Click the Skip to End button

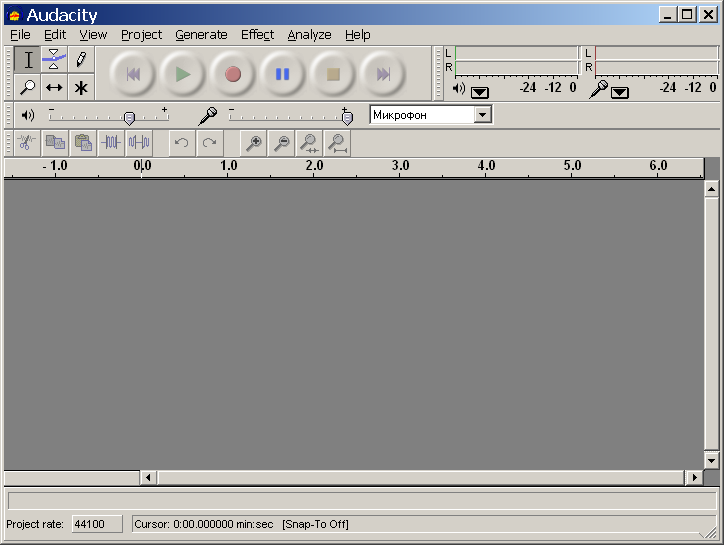click(x=383, y=74)
